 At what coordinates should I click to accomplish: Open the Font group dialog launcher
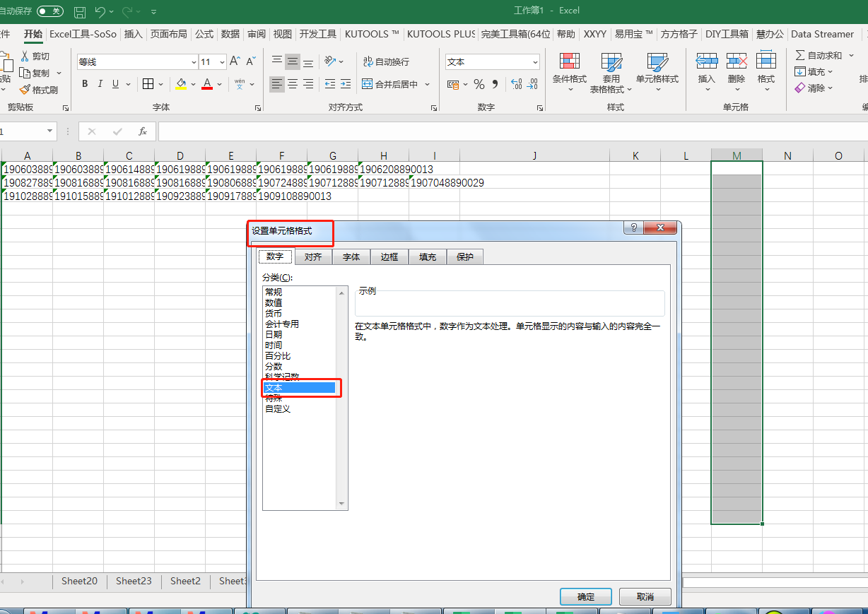point(257,107)
